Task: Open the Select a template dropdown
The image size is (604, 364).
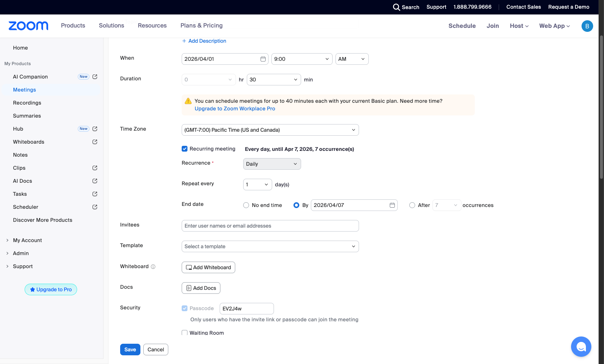Action: (270, 246)
